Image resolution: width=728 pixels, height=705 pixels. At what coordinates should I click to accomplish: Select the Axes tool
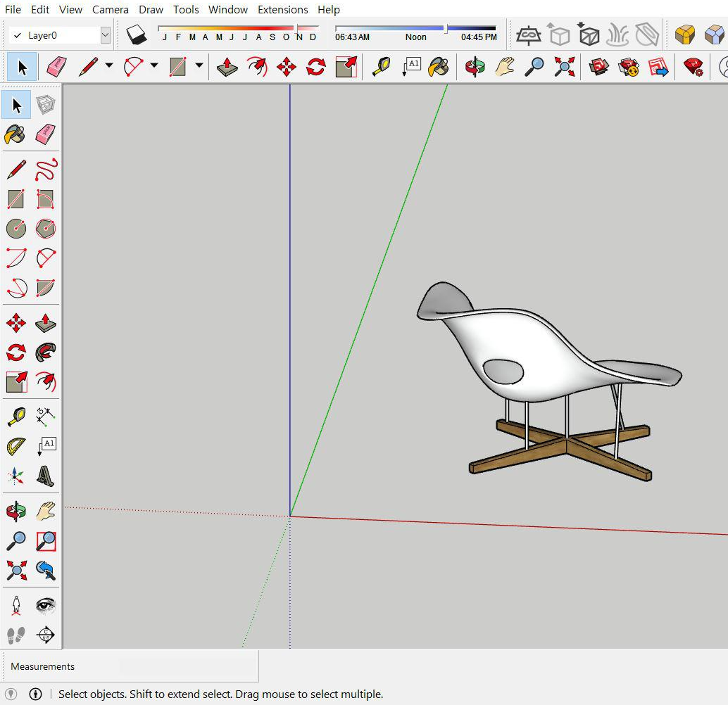(x=16, y=476)
